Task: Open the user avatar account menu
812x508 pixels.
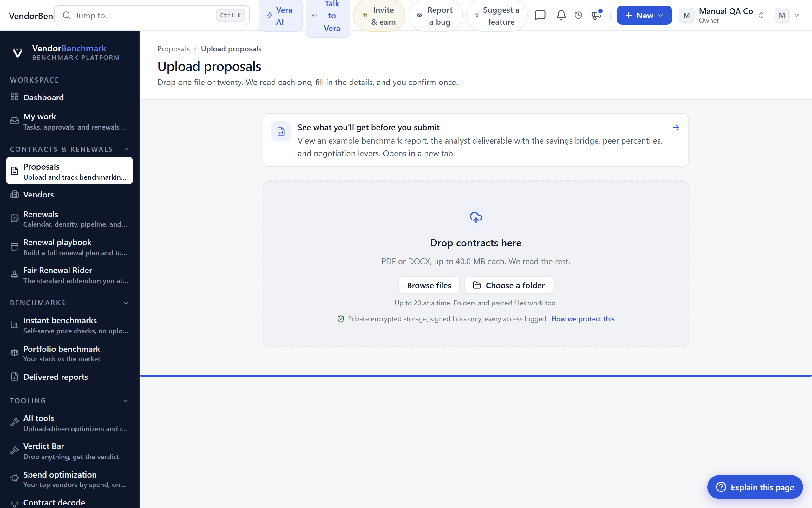Action: pyautogui.click(x=788, y=15)
